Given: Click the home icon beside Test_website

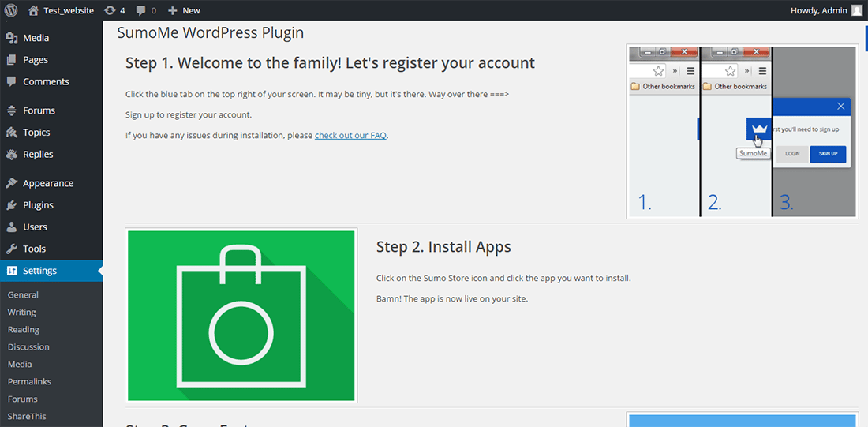Looking at the screenshot, I should [34, 10].
